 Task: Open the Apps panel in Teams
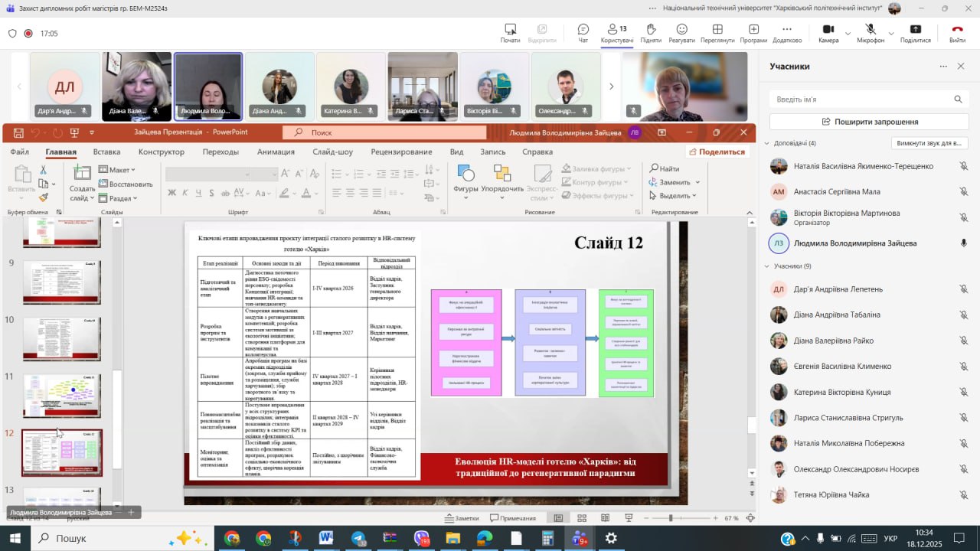tap(753, 33)
